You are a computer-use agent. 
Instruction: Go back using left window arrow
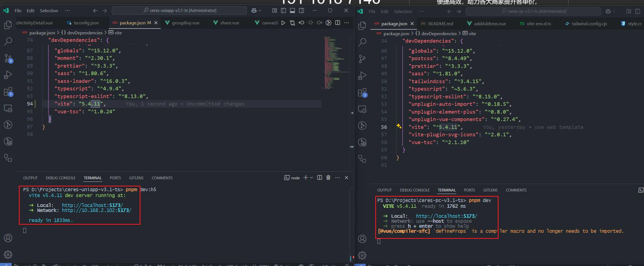click(x=95, y=11)
